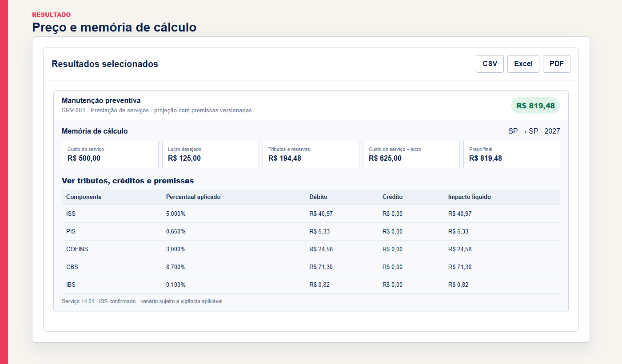
Task: Download the results as PDF
Action: pos(557,64)
